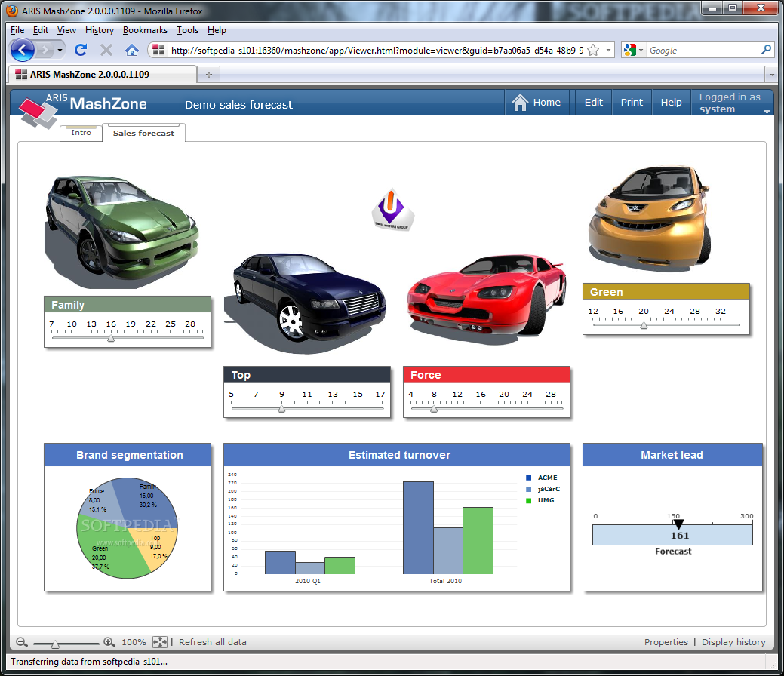
Task: Click the Google search engine icon
Action: [x=630, y=50]
